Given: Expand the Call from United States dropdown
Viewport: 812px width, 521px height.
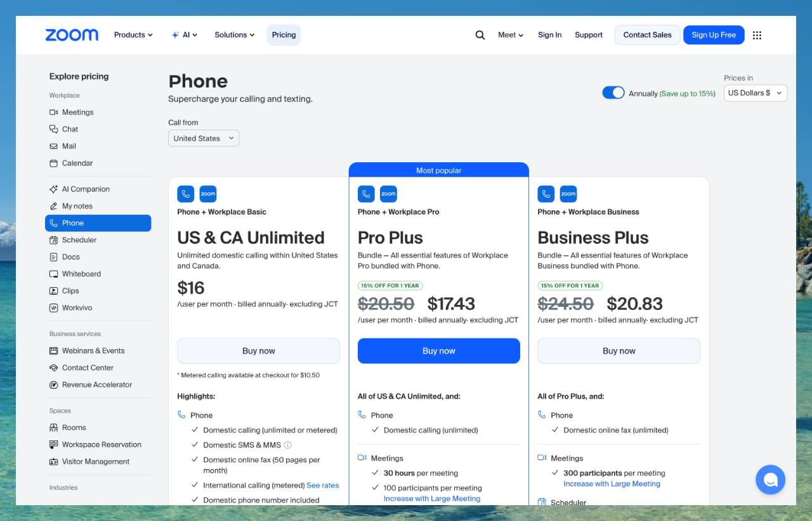Looking at the screenshot, I should (x=203, y=138).
